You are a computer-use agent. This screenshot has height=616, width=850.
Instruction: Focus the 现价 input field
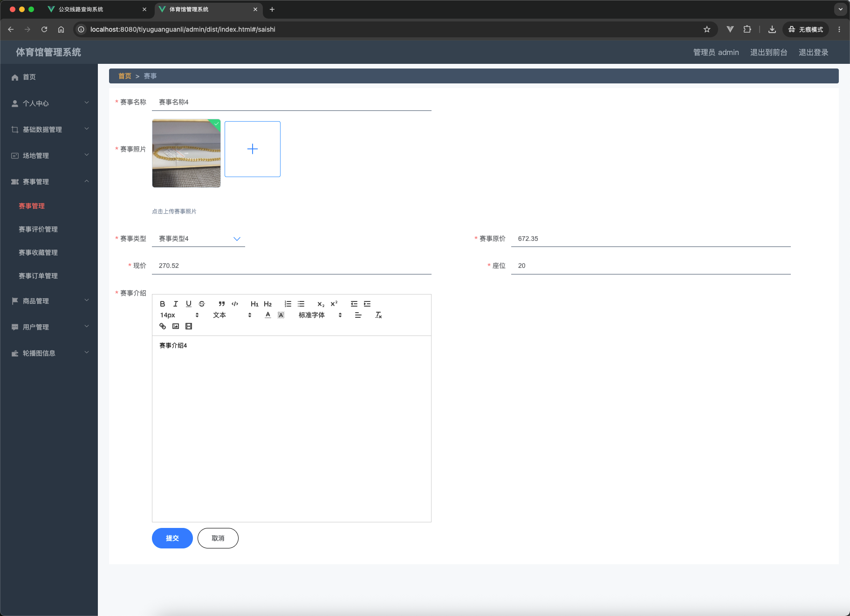tap(292, 266)
